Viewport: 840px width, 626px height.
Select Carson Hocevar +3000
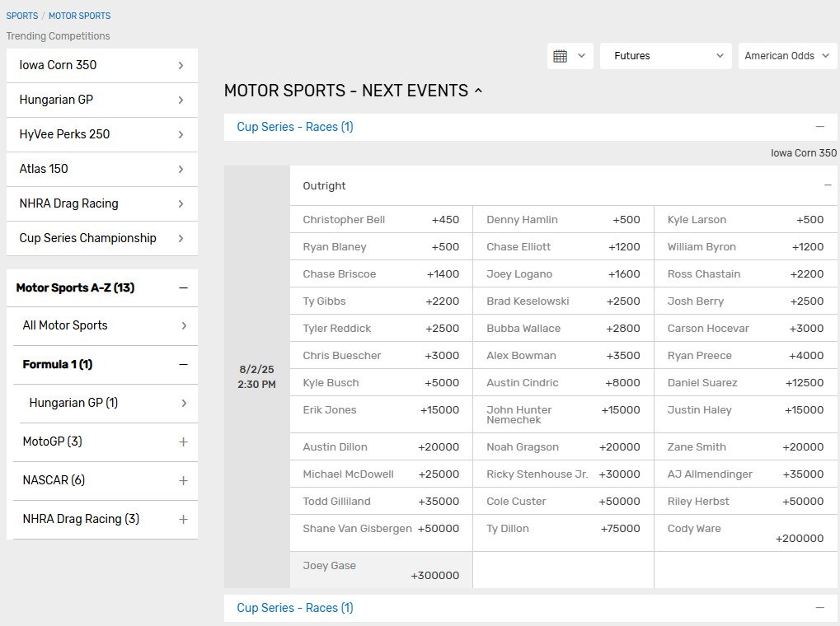point(746,329)
